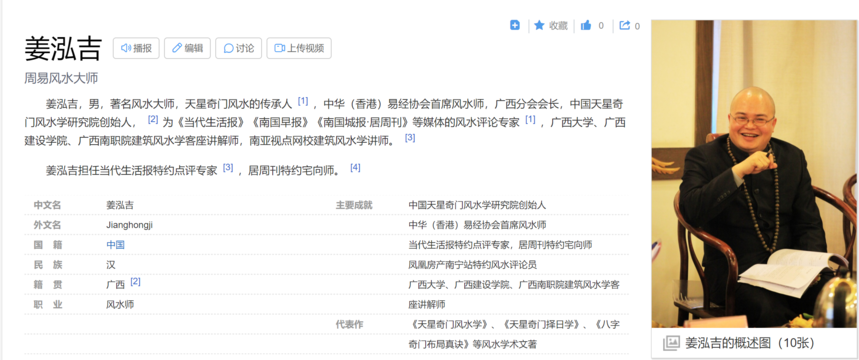
Task: Click reference [4] after 特约宅向师
Action: coord(355,167)
